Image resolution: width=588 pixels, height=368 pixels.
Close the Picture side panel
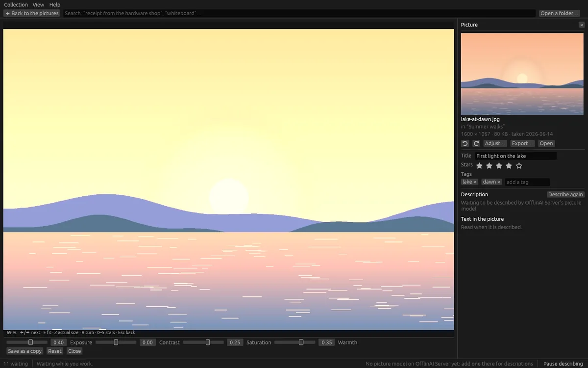[x=581, y=25]
